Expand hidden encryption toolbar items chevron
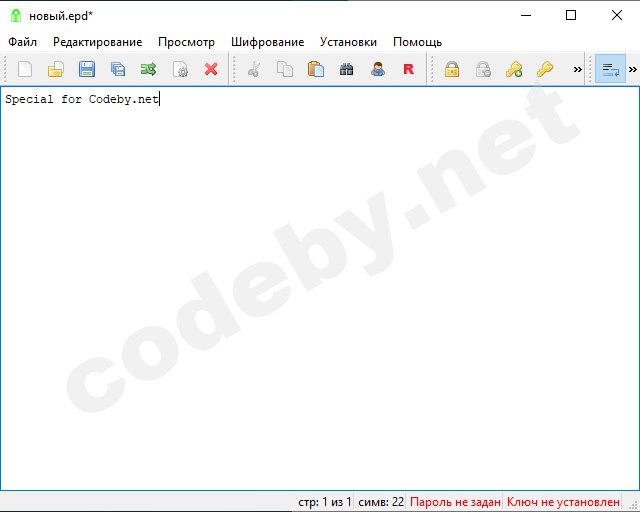The width and height of the screenshot is (640, 512). coord(578,69)
